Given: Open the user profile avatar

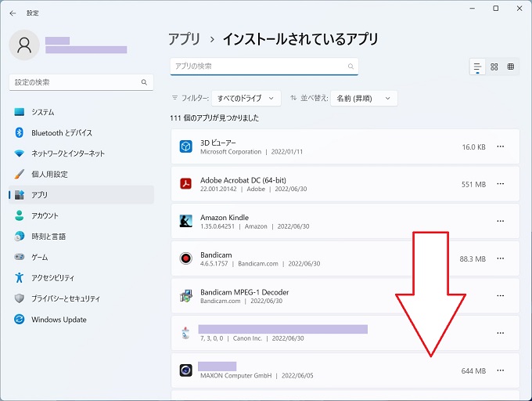Looking at the screenshot, I should click(x=24, y=45).
